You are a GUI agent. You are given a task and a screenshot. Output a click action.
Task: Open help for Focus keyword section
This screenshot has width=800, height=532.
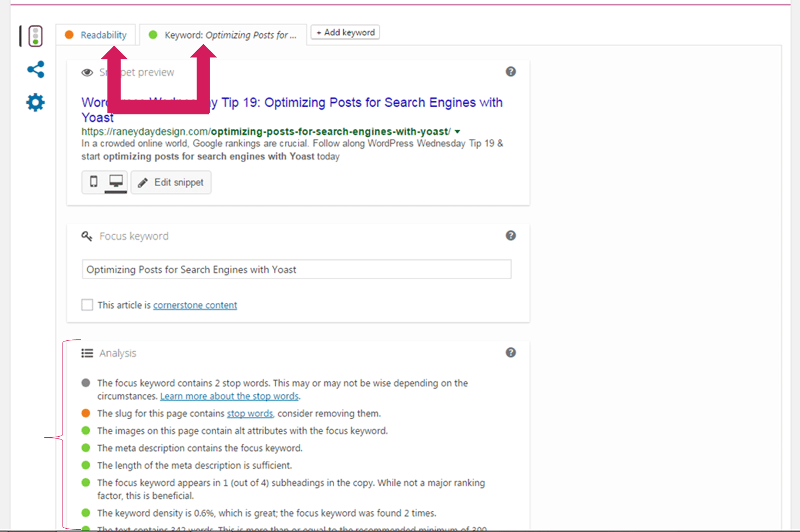coord(511,235)
